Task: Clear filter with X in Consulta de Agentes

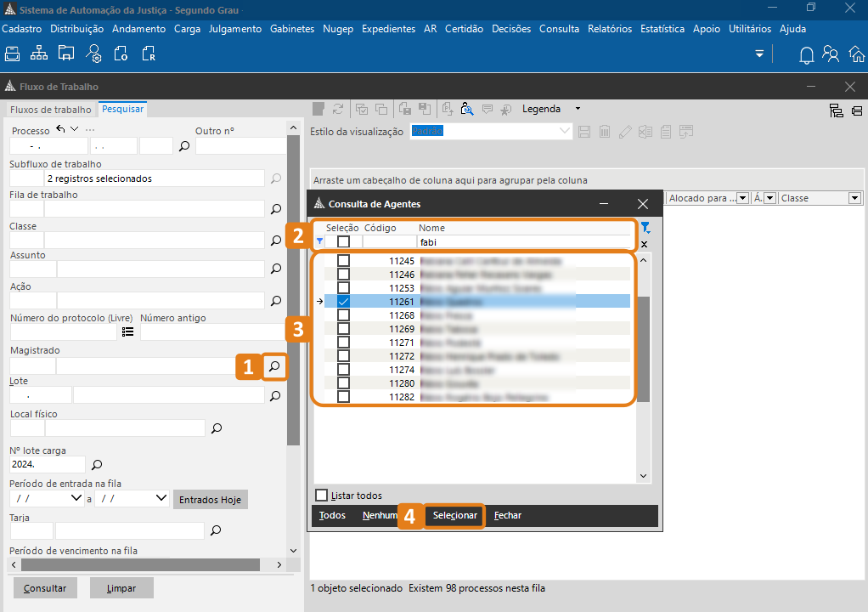Action: 645,244
